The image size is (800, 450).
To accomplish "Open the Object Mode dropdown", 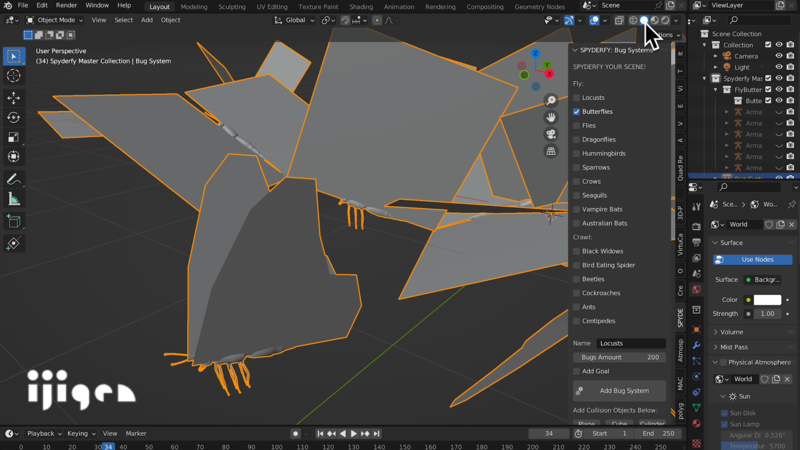I will coord(55,20).
